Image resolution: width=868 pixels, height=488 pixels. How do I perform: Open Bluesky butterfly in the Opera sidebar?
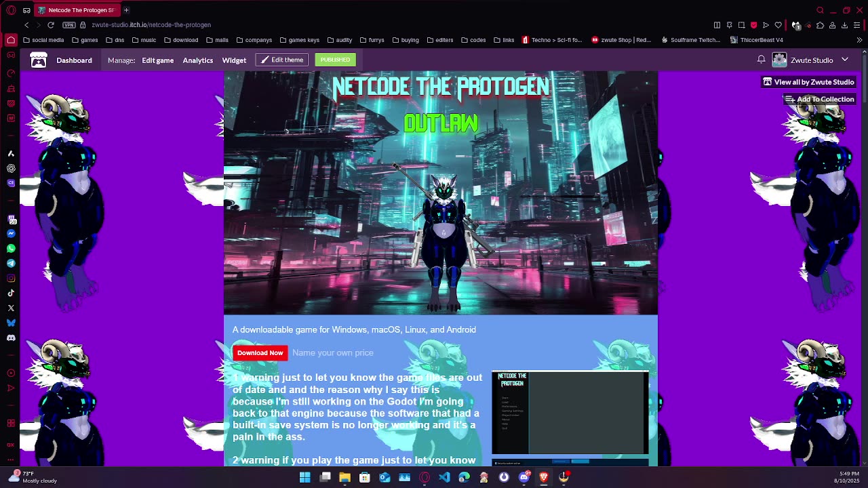pos(11,323)
